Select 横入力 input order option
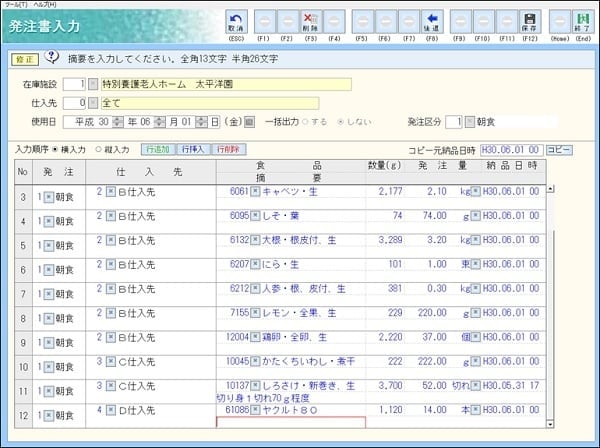The height and width of the screenshot is (448, 600). (x=55, y=150)
